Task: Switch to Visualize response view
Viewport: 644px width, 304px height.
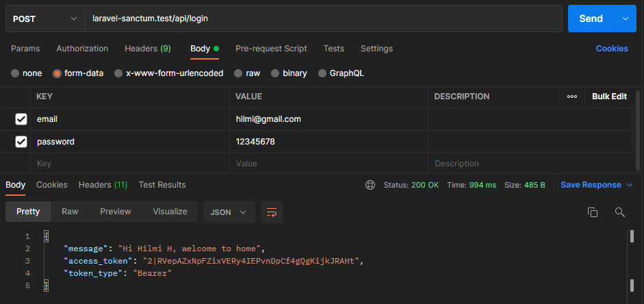Action: click(x=170, y=212)
